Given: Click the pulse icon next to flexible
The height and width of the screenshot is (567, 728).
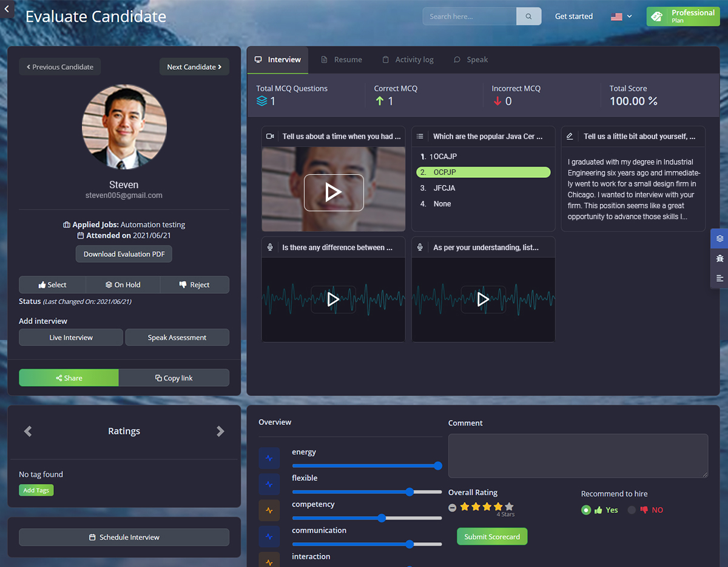Looking at the screenshot, I should point(269,484).
